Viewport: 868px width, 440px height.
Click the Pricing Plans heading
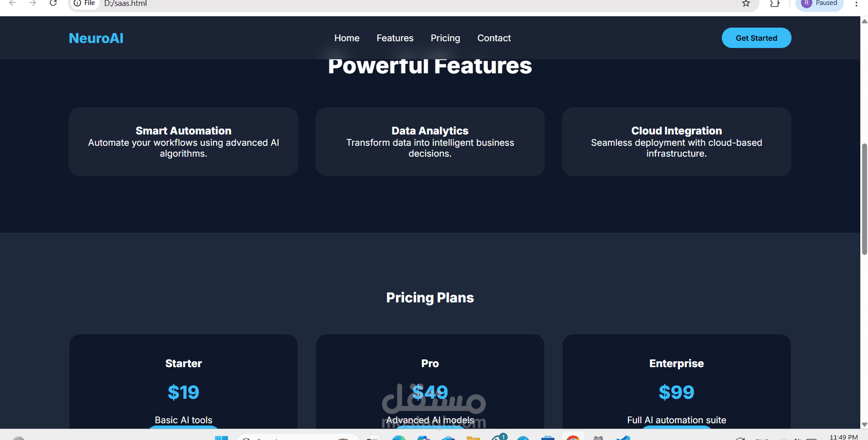pyautogui.click(x=430, y=297)
